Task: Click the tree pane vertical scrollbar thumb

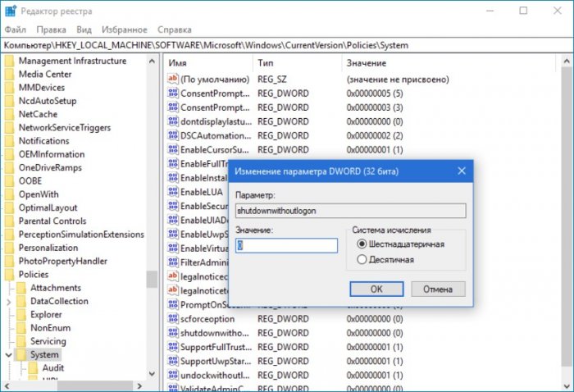Action: [152, 279]
